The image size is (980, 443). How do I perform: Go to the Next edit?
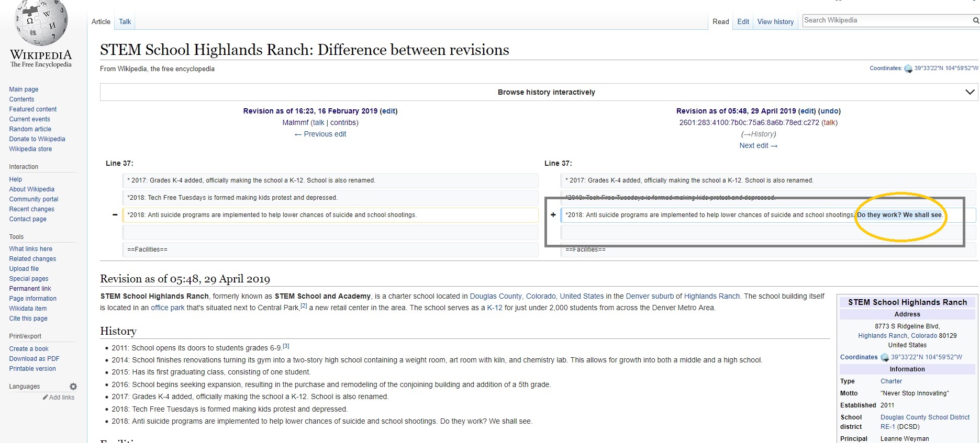click(759, 145)
